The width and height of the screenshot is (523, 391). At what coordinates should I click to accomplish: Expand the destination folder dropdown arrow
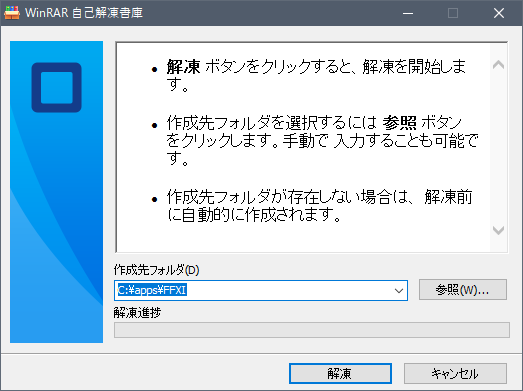399,291
